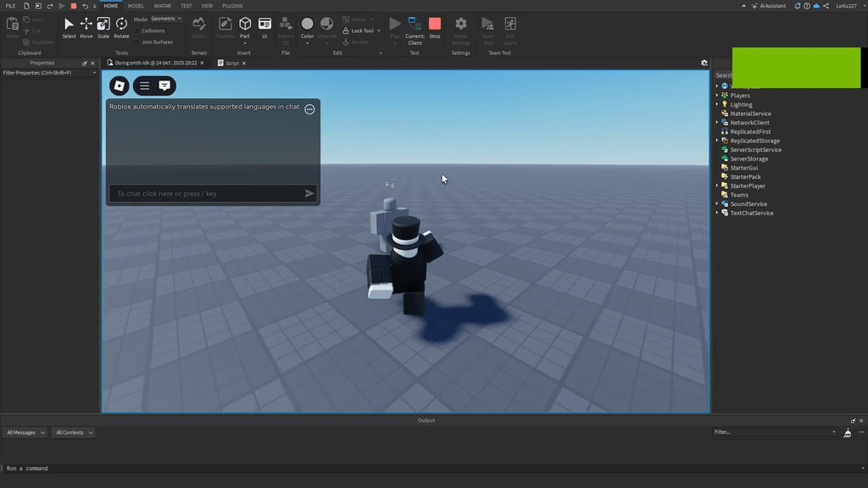
Task: Expand the NetworkClient node
Action: point(717,122)
